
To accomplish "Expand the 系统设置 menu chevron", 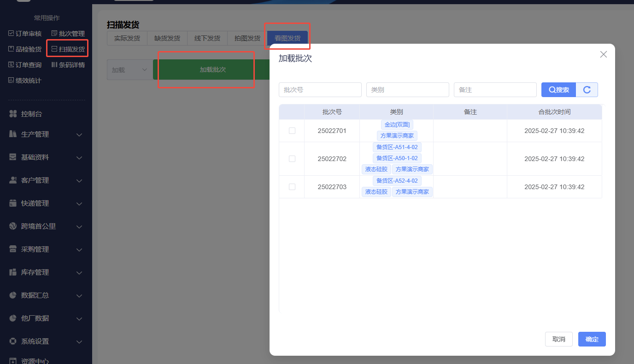I will click(x=79, y=342).
